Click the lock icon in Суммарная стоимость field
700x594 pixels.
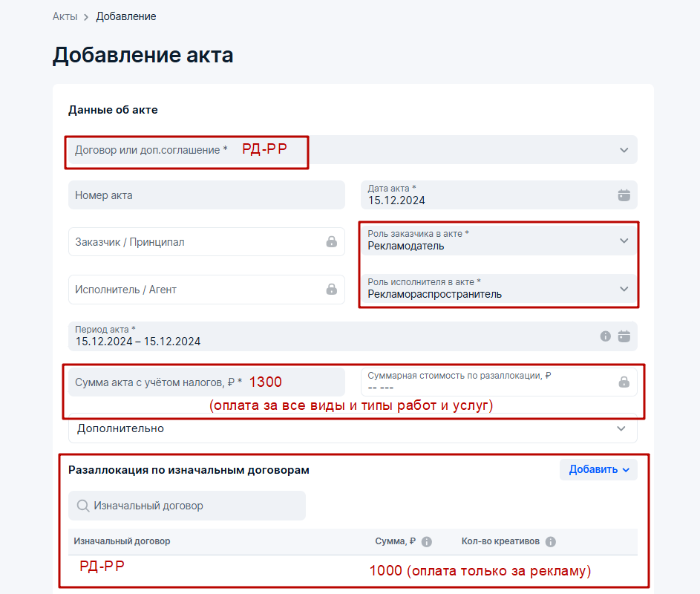624,382
